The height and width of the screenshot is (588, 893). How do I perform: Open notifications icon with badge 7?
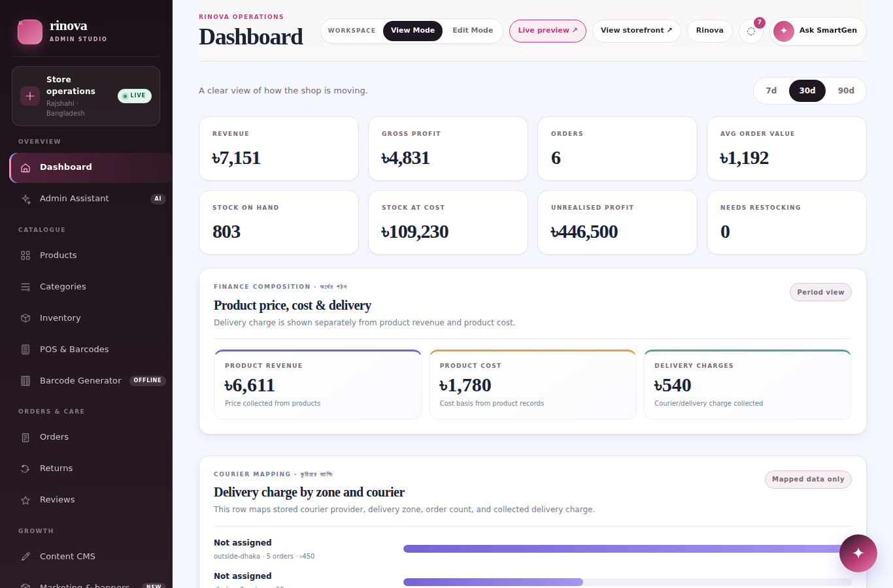751,31
